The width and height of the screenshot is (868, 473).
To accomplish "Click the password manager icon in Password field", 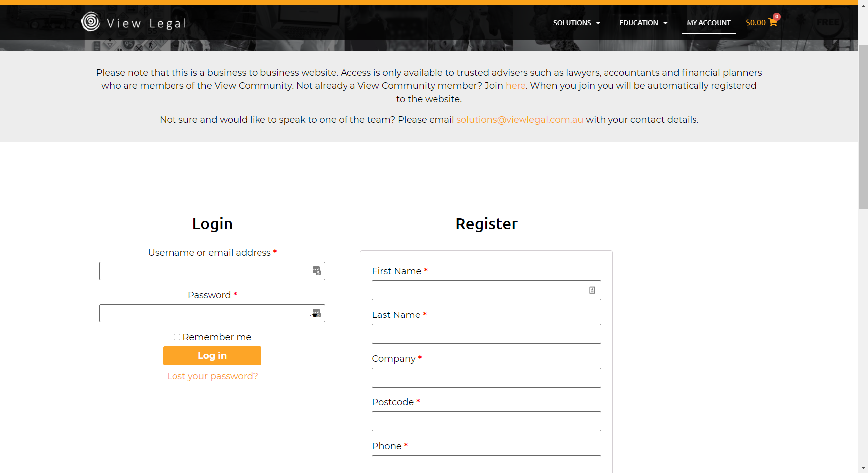I will tap(316, 313).
